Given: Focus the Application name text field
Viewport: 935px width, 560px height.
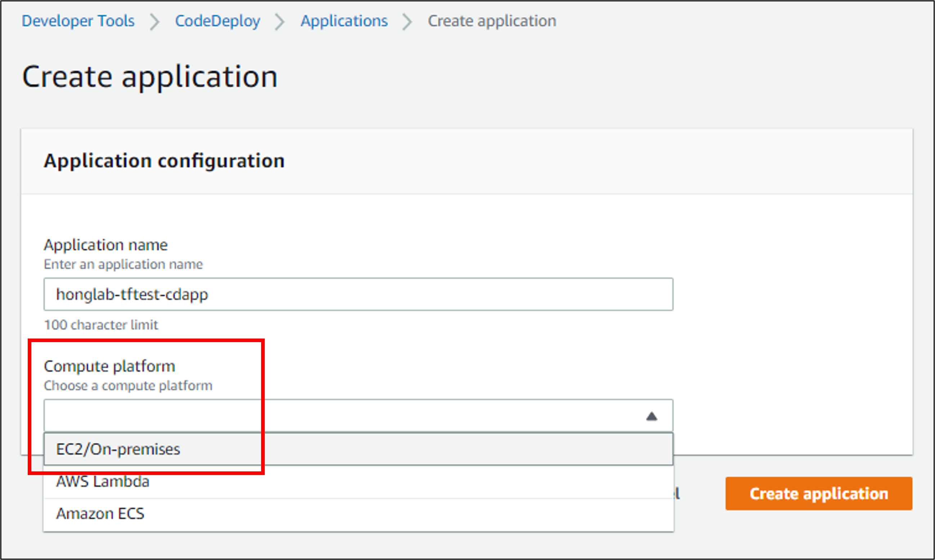Looking at the screenshot, I should tap(358, 294).
